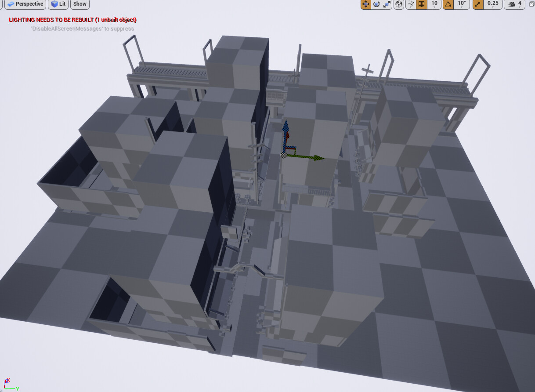
Task: Toggle grid snapping on or off
Action: click(421, 4)
